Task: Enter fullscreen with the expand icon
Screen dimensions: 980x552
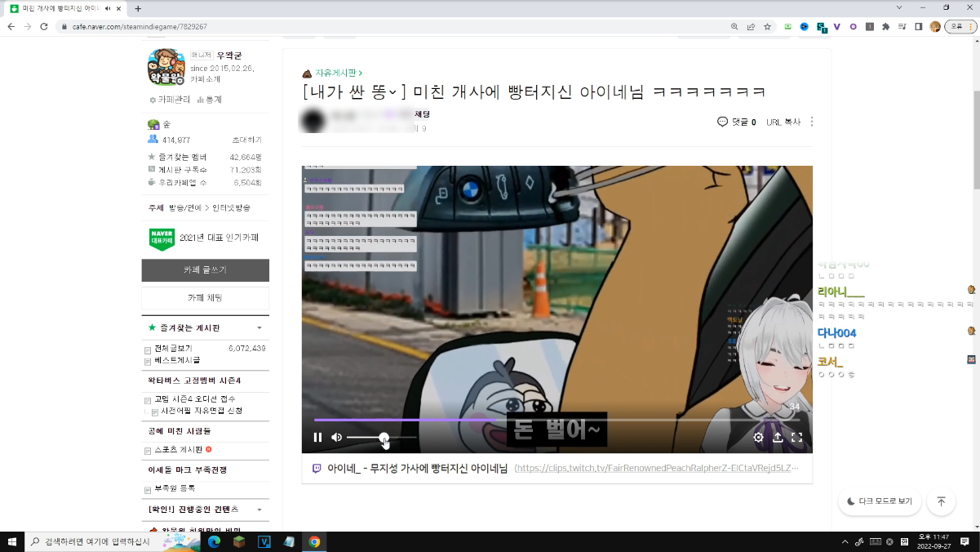Action: [797, 438]
